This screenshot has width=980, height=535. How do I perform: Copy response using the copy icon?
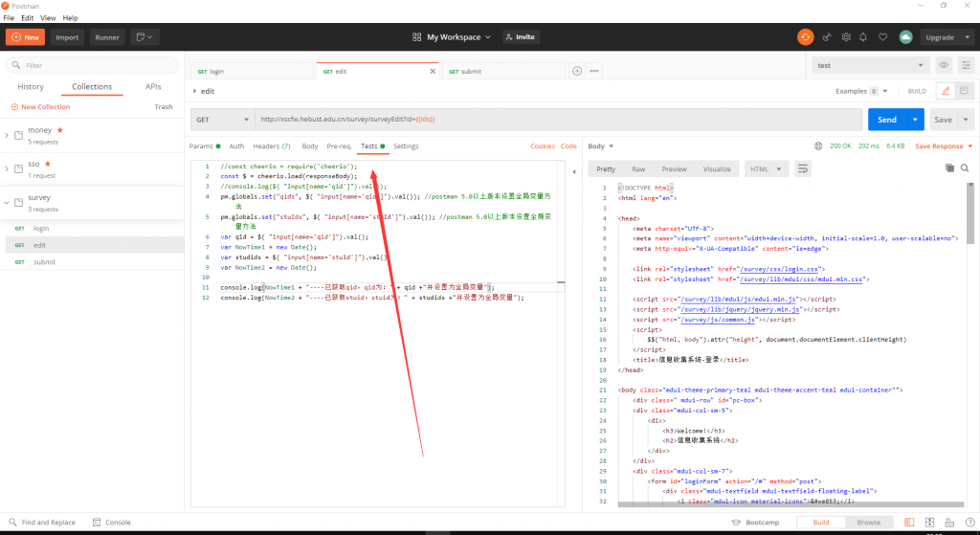(x=949, y=168)
